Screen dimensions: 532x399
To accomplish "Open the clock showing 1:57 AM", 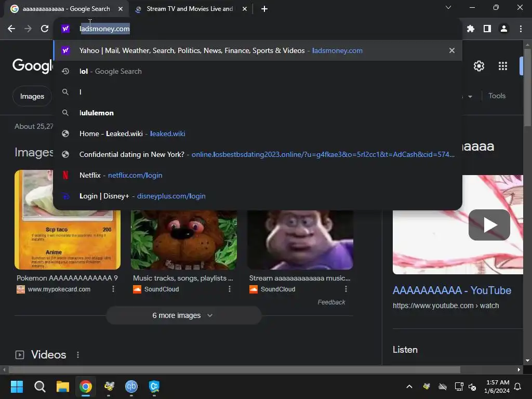I will pos(497,387).
